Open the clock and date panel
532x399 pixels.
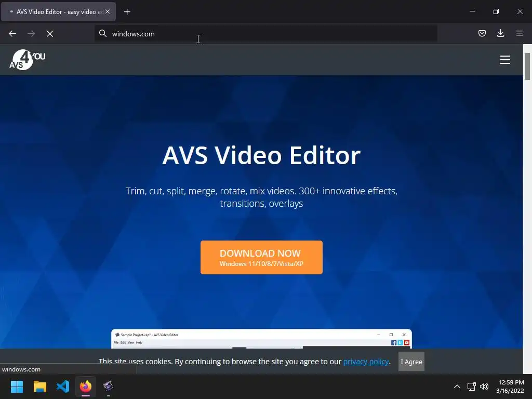[510, 387]
